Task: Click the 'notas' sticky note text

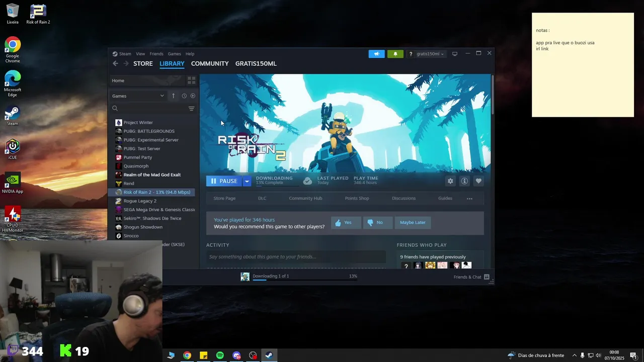Action: coord(542,31)
